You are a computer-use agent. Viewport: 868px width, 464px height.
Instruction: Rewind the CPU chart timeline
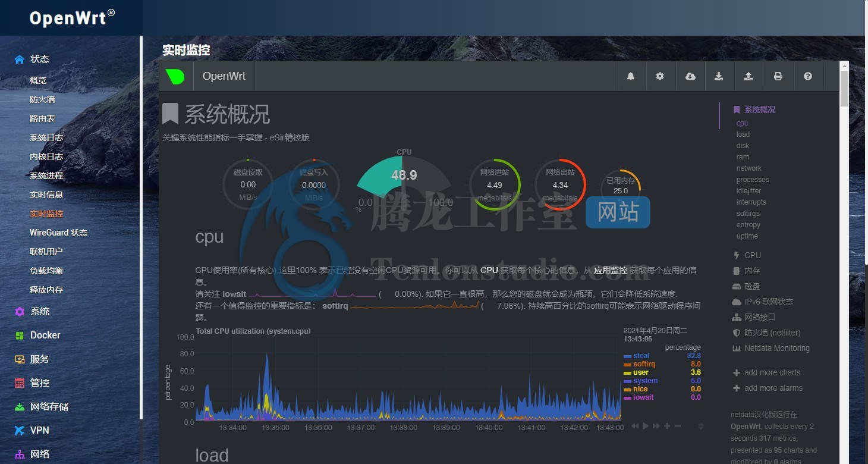[x=635, y=426]
